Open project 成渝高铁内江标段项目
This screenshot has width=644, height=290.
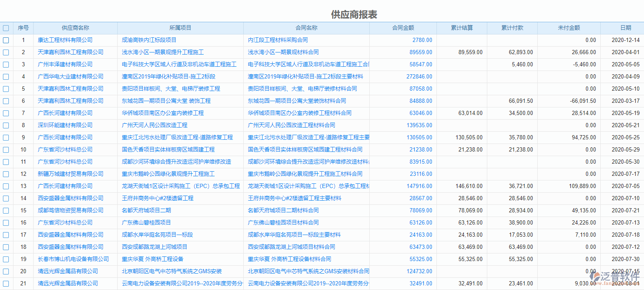pos(150,40)
